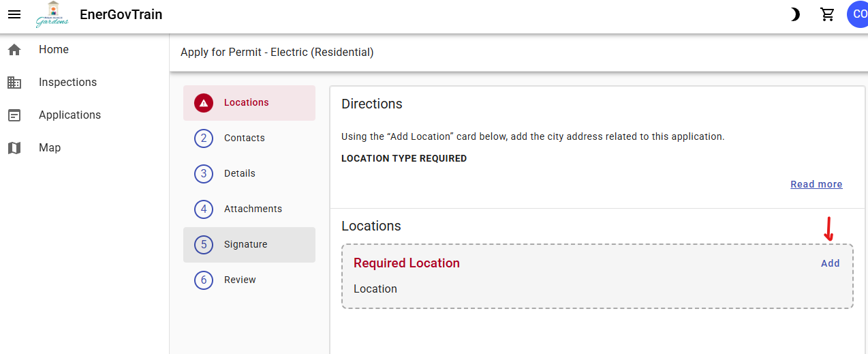
Task: Click the Gardens city logo
Action: click(52, 14)
